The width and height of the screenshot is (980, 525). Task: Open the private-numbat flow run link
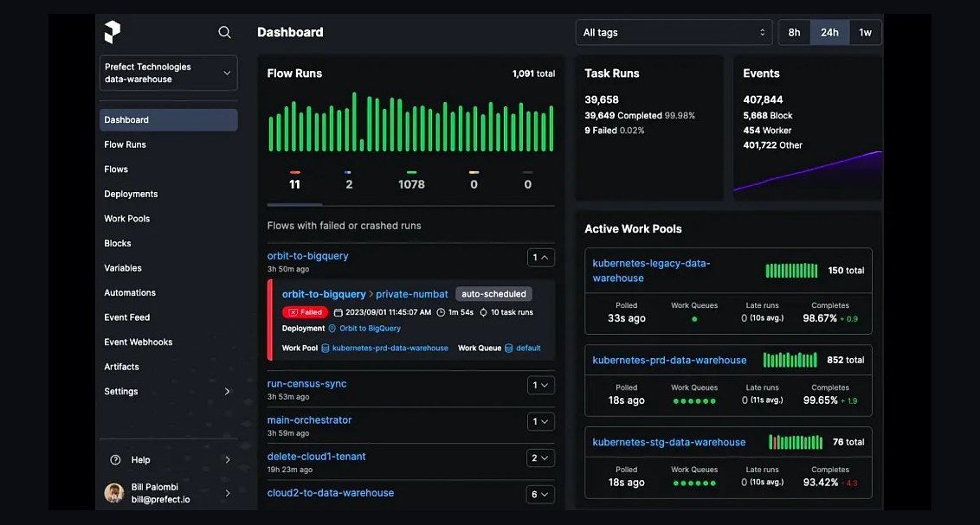(412, 294)
